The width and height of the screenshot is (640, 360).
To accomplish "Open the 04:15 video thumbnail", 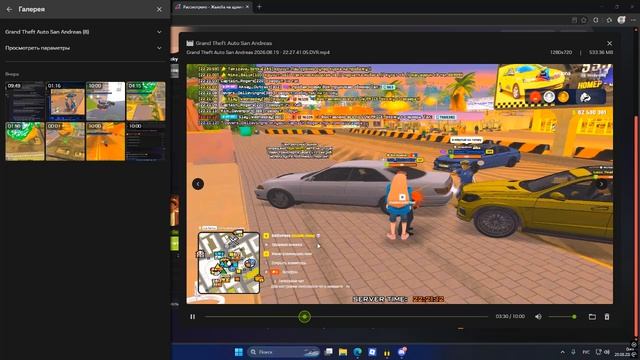I will (x=146, y=101).
